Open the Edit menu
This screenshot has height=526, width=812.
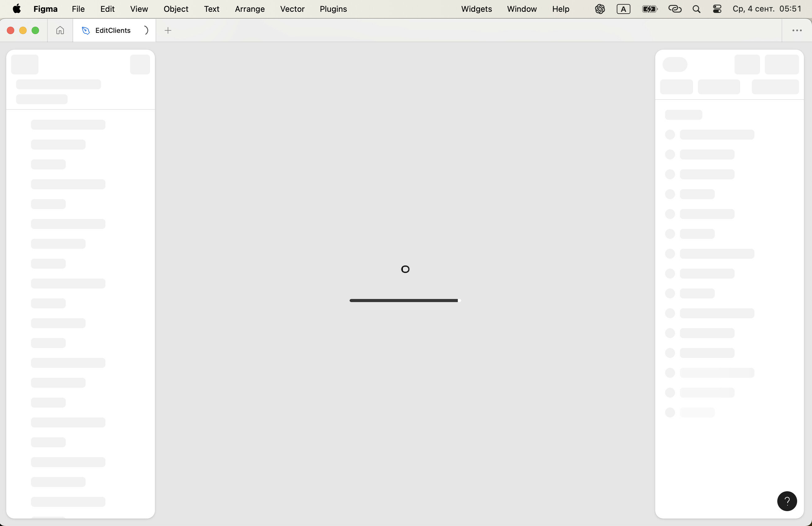point(107,9)
